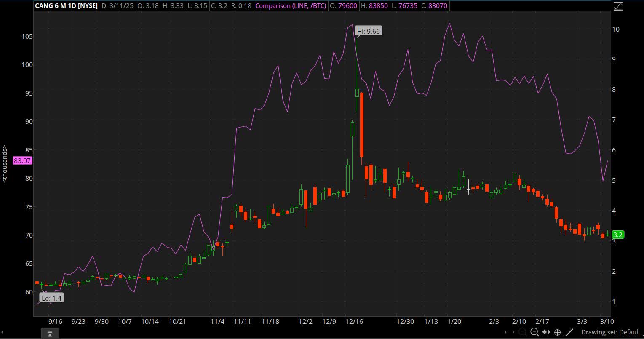
Task: Click the O: 3.18 open price value
Action: click(148, 6)
